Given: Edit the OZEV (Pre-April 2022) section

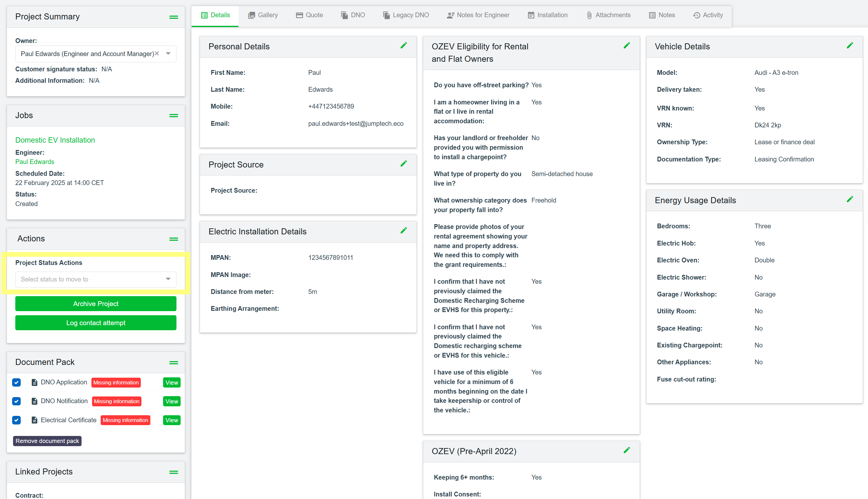Looking at the screenshot, I should pyautogui.click(x=627, y=450).
